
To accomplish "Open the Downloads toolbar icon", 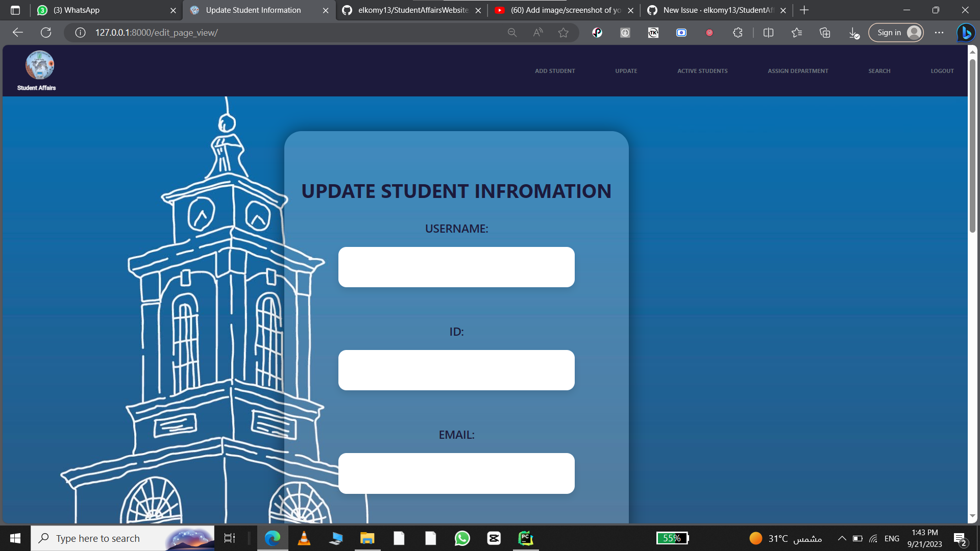I will [x=853, y=33].
